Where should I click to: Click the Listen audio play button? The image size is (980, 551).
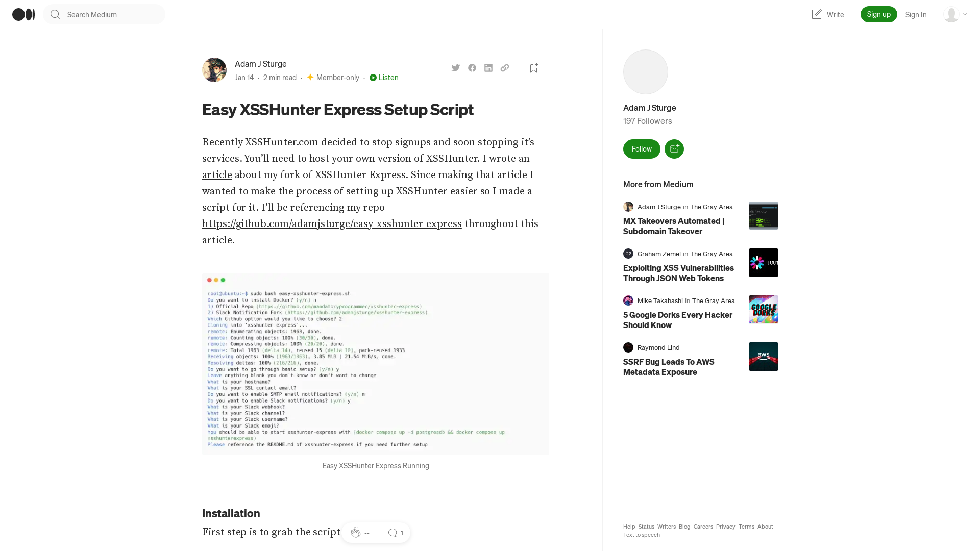coord(374,78)
